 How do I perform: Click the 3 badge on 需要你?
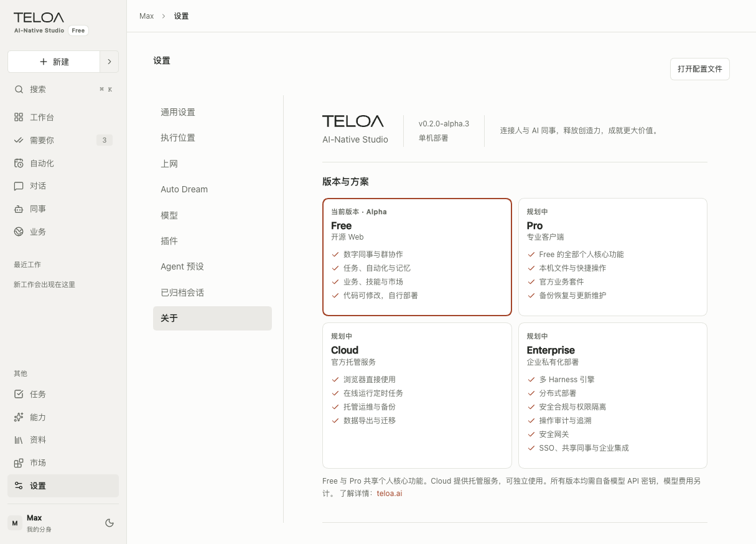105,140
